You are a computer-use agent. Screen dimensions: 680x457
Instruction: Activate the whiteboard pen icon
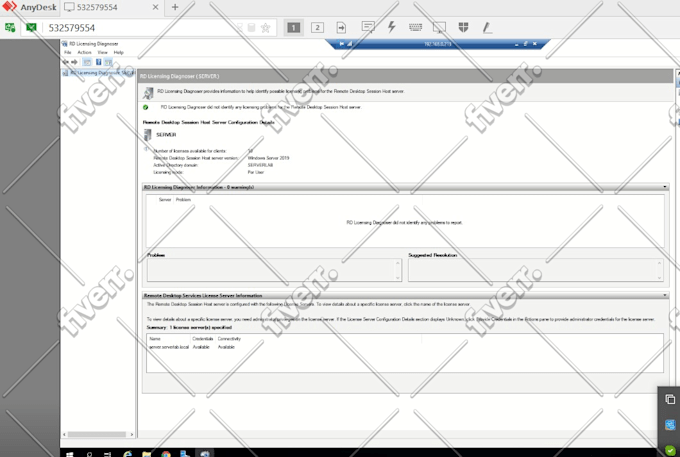[x=487, y=28]
